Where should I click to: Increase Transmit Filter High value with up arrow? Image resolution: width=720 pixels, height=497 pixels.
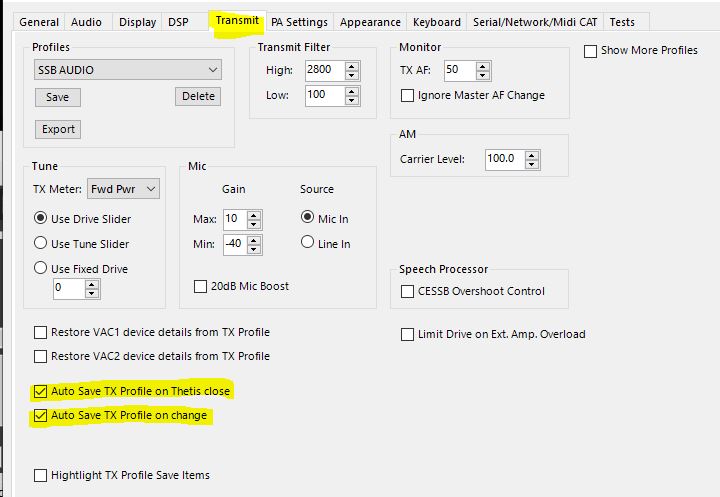352,66
